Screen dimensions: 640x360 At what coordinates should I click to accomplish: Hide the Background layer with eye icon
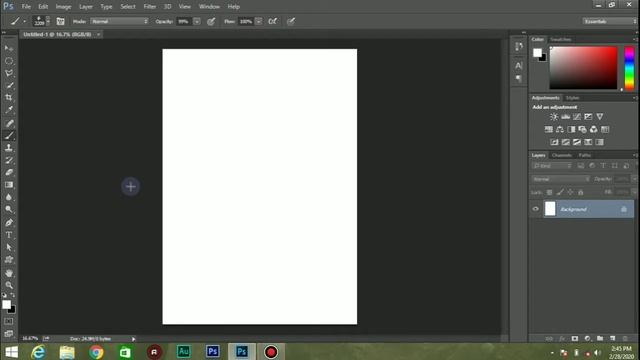click(x=536, y=209)
